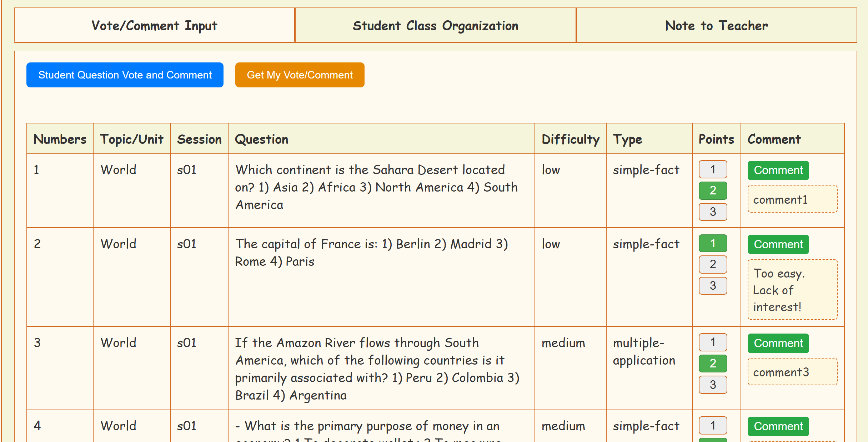The image size is (868, 442).
Task: Click the 'Too easy. Lack of interest!' comment box
Action: 792,290
